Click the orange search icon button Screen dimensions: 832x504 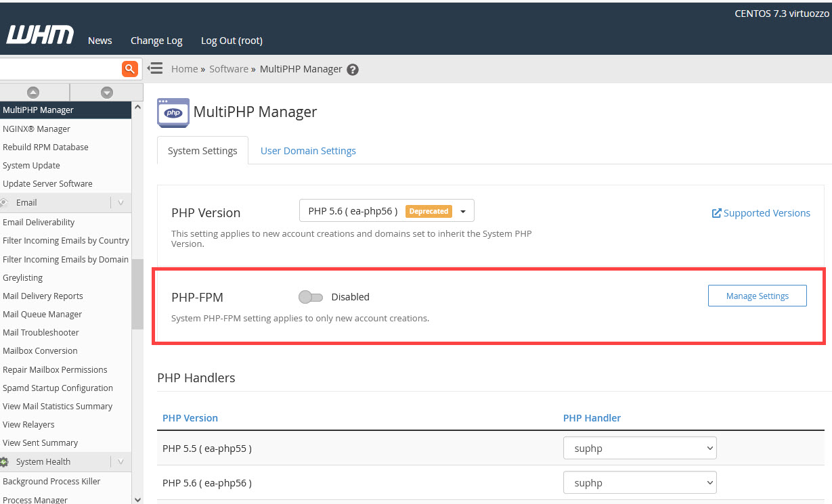point(129,68)
